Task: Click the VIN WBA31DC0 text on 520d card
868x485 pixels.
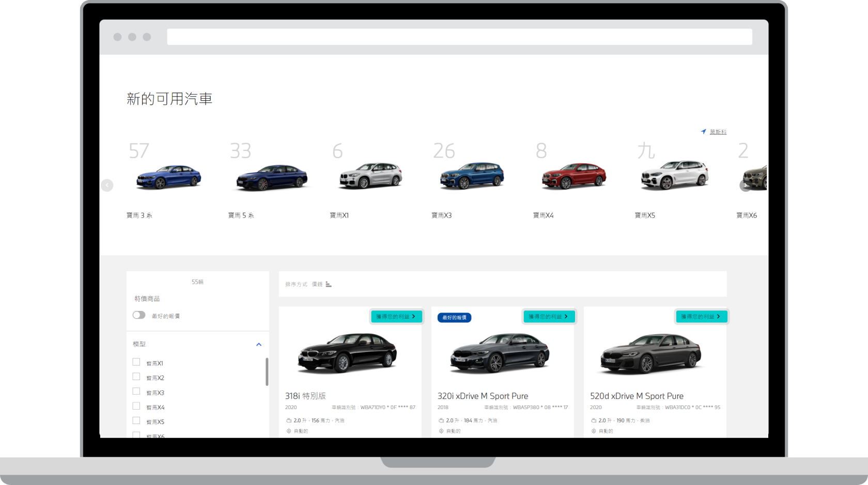Action: coord(693,408)
